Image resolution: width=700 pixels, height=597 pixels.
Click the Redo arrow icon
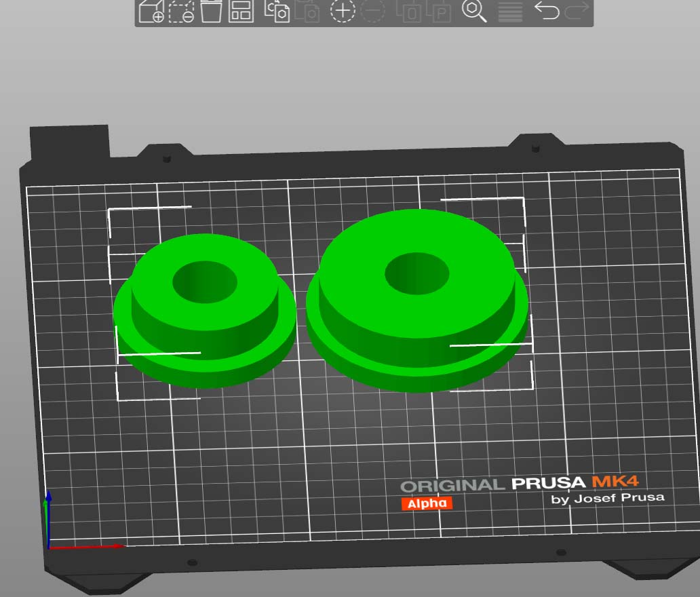(x=577, y=10)
